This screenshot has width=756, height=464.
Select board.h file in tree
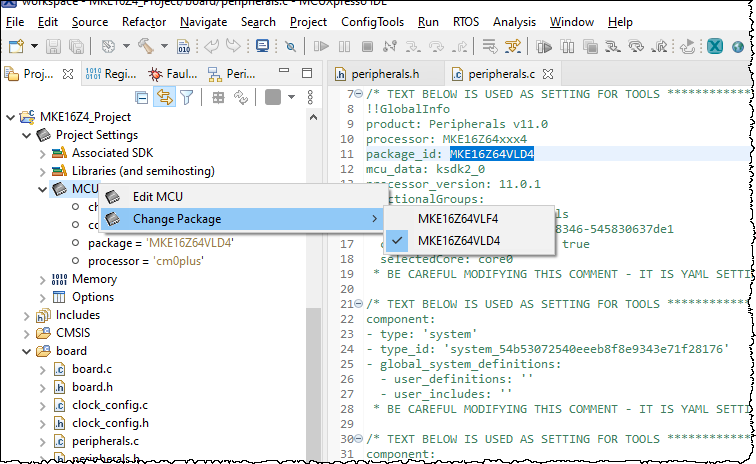(92, 387)
